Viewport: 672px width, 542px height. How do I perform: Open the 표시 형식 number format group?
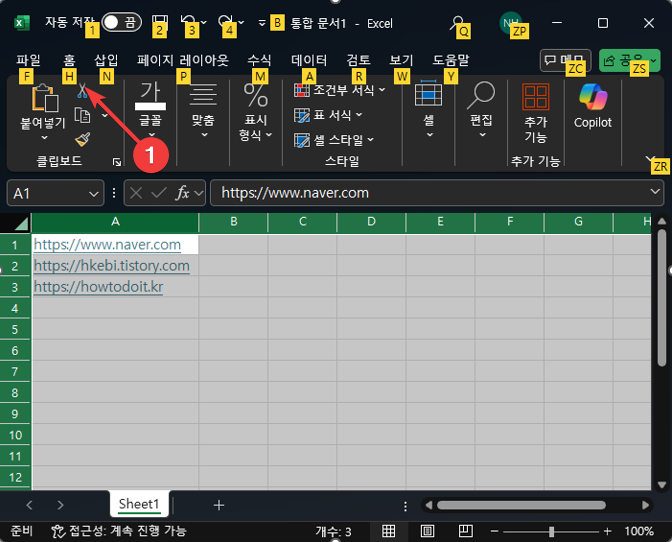(255, 111)
